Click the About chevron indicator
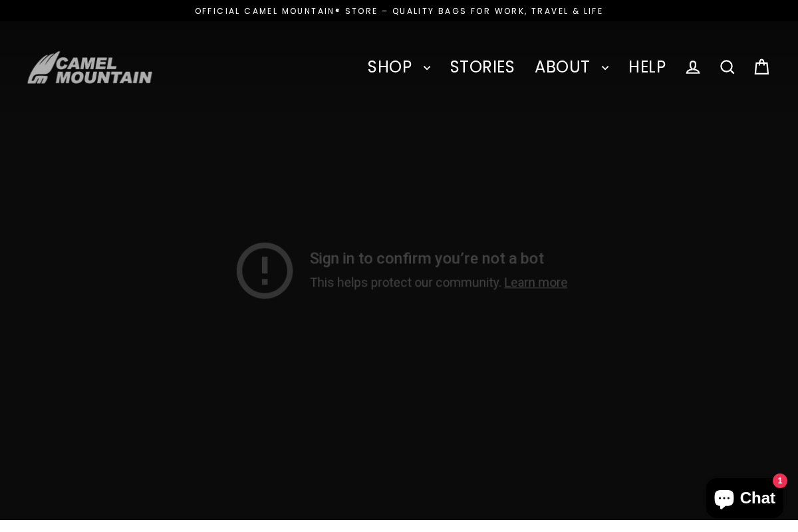Viewport: 798px width, 532px height. point(605,68)
